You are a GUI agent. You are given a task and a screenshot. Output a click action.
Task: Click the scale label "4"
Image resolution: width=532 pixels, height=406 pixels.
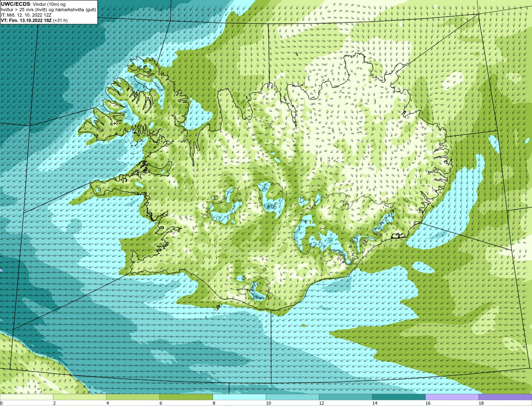pos(108,403)
